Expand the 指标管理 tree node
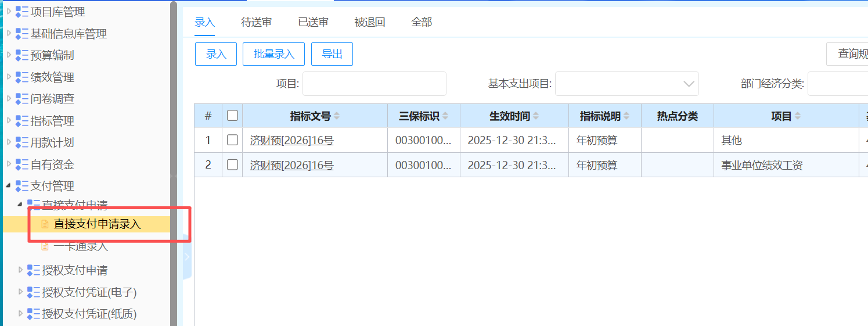Image resolution: width=868 pixels, height=326 pixels. tap(9, 121)
